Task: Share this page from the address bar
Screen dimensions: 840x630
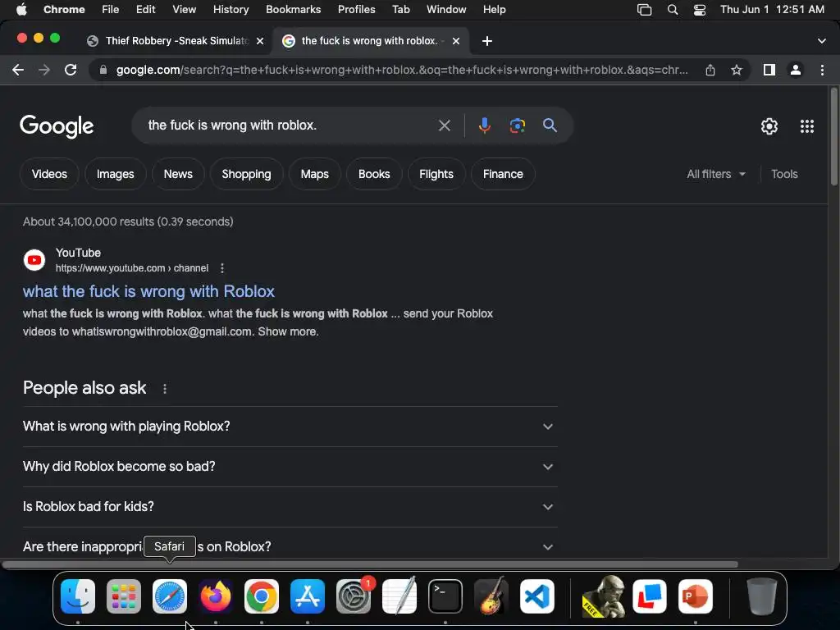Action: pyautogui.click(x=710, y=70)
